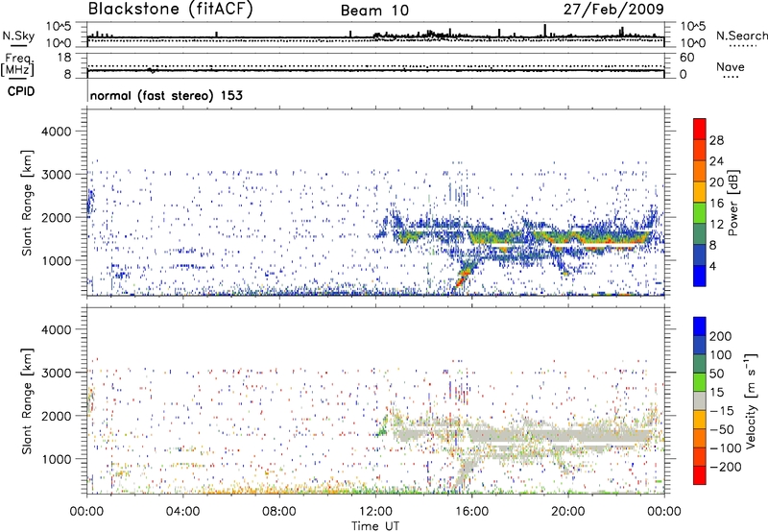This screenshot has height=532, width=768.
Task: Click the '28' value on Power colorbar
Action: pos(716,140)
